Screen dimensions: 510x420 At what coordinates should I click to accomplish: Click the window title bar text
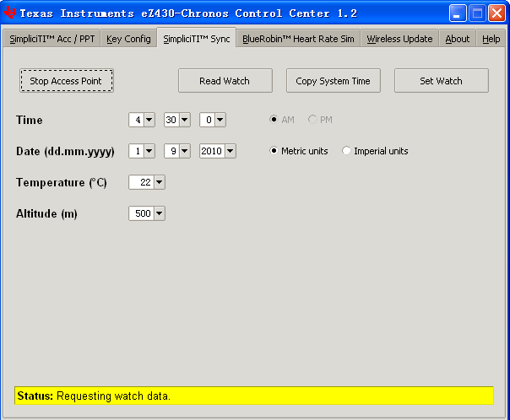pyautogui.click(x=188, y=13)
